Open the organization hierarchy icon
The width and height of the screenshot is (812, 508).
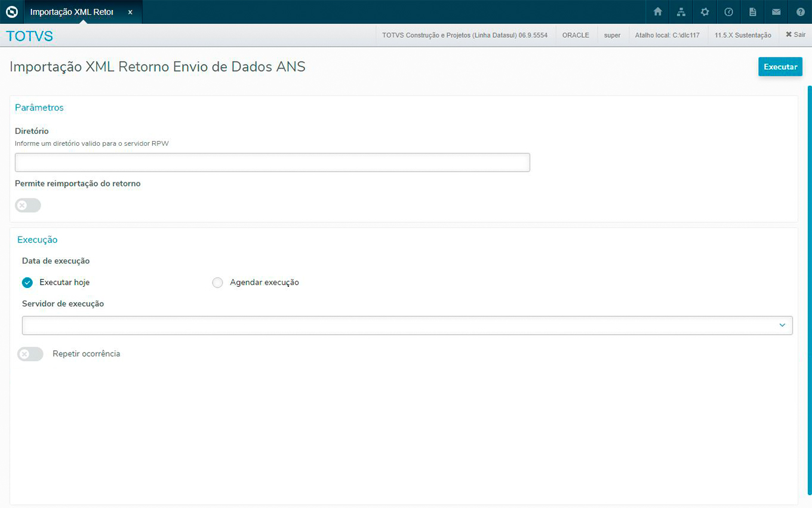(x=681, y=12)
